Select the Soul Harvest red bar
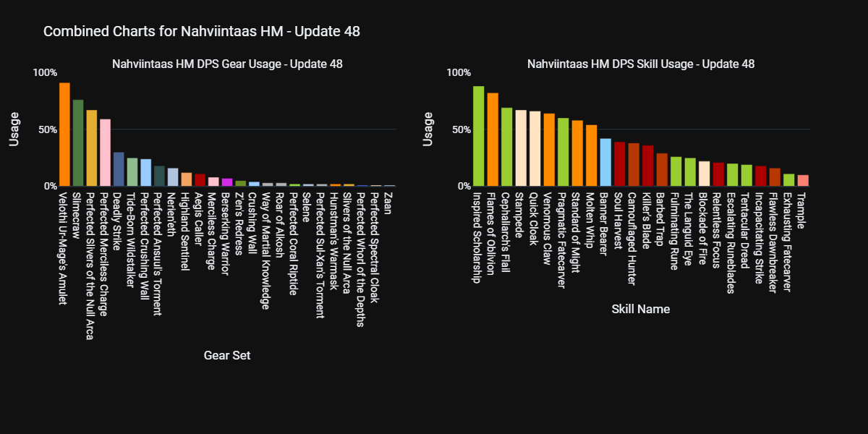The image size is (868, 434). [619, 164]
